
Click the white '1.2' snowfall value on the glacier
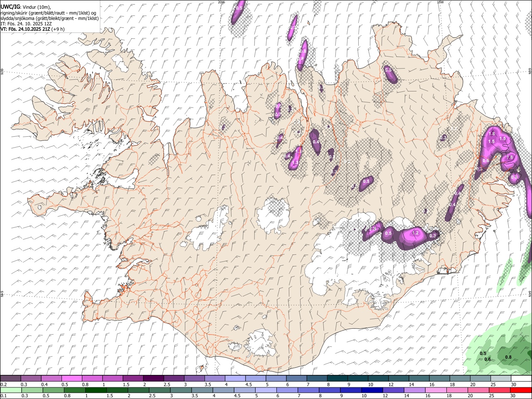pyautogui.click(x=415, y=233)
